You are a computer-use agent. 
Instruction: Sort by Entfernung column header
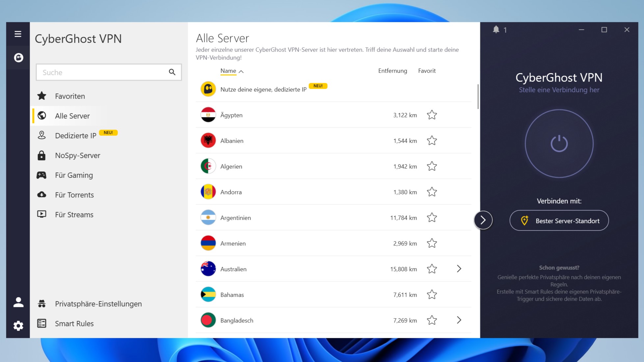392,71
